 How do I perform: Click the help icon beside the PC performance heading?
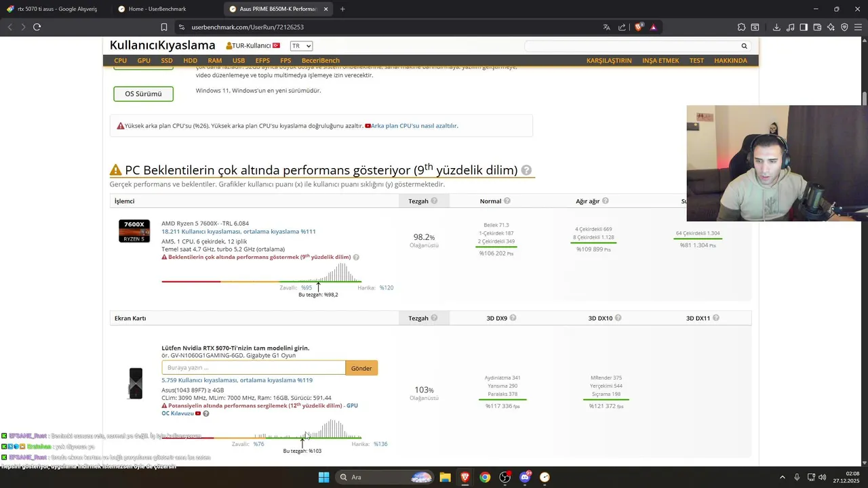526,170
